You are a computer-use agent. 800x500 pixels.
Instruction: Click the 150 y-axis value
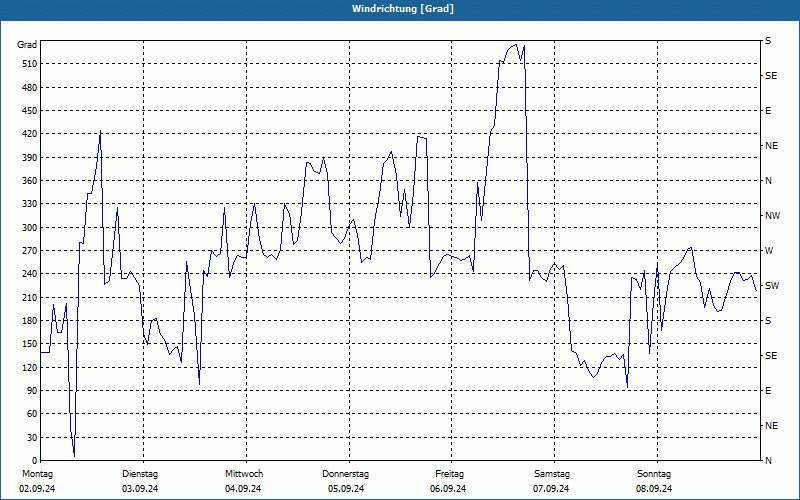[30, 344]
